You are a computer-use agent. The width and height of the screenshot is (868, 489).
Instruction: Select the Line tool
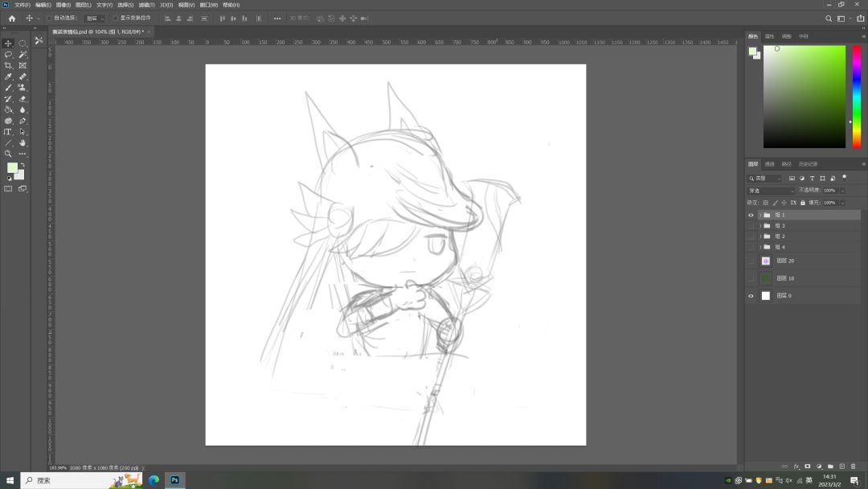point(8,143)
